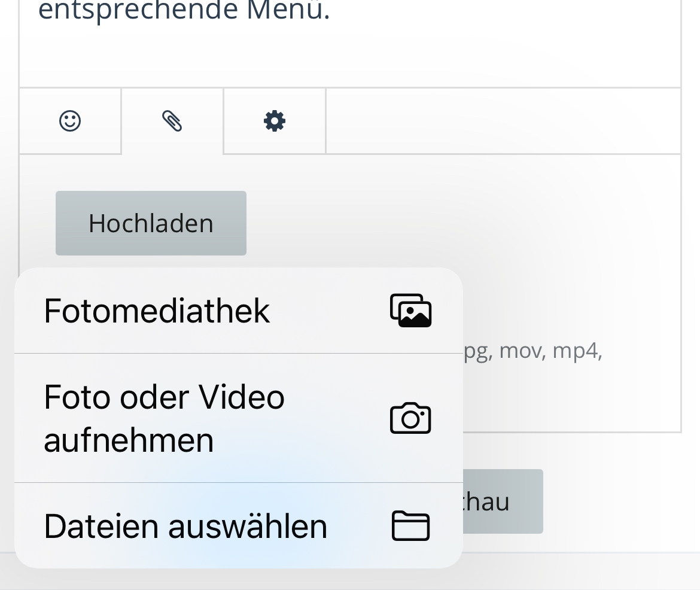700x590 pixels.
Task: Open the smiley emoji tab
Action: click(70, 121)
